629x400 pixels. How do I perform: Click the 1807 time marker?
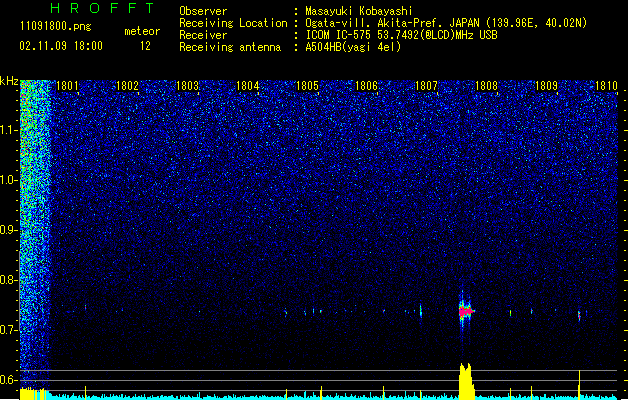[426, 86]
